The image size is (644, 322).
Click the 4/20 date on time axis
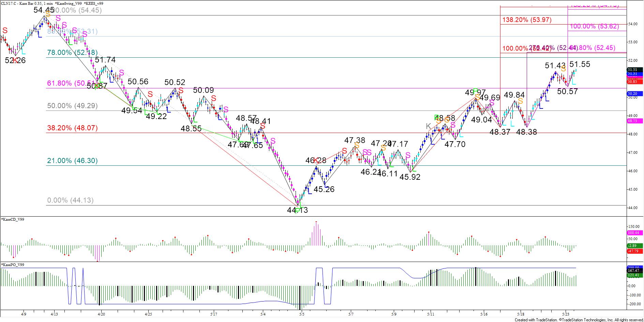pos(101,314)
